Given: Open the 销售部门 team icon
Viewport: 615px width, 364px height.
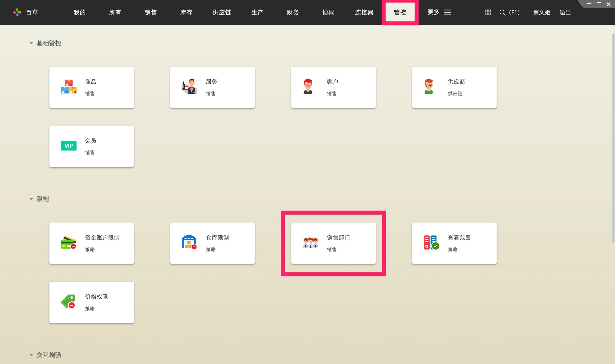Looking at the screenshot, I should (x=310, y=243).
